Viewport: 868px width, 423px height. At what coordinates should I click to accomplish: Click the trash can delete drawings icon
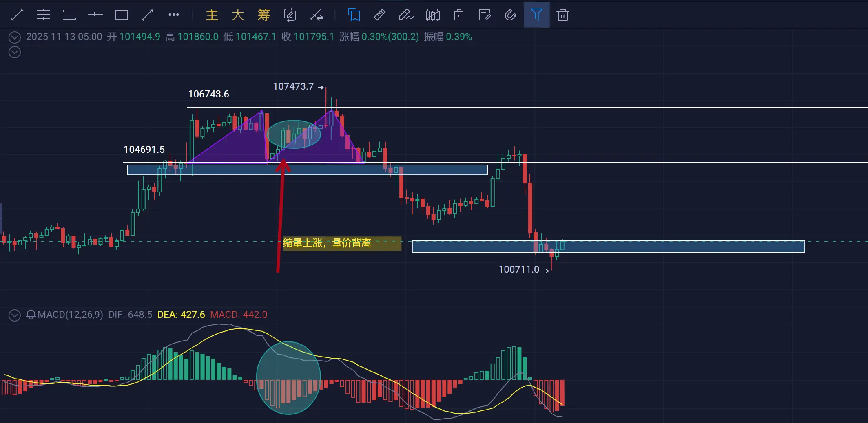click(x=563, y=15)
